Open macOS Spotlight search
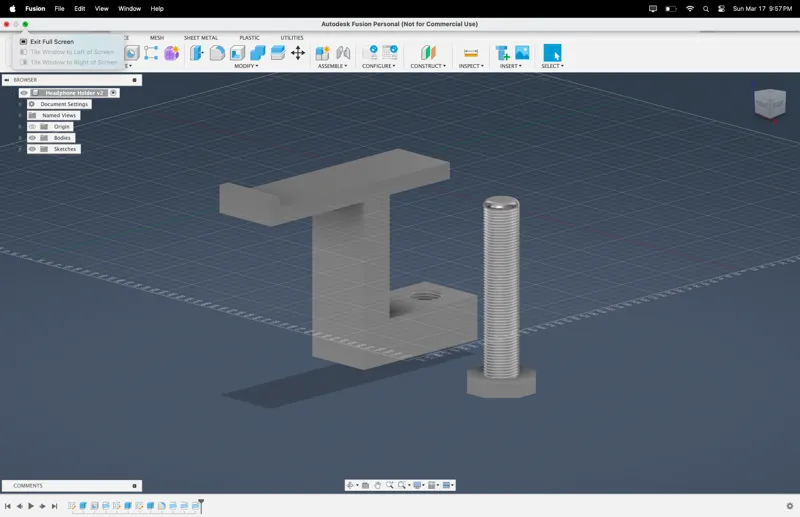The height and width of the screenshot is (517, 800). [x=706, y=9]
